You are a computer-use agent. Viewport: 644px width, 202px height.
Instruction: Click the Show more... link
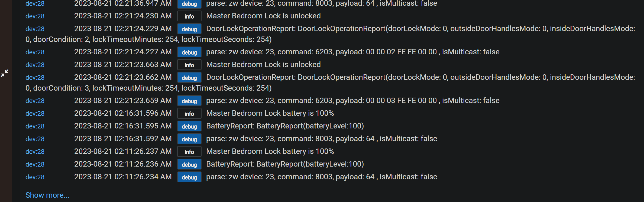(47, 195)
